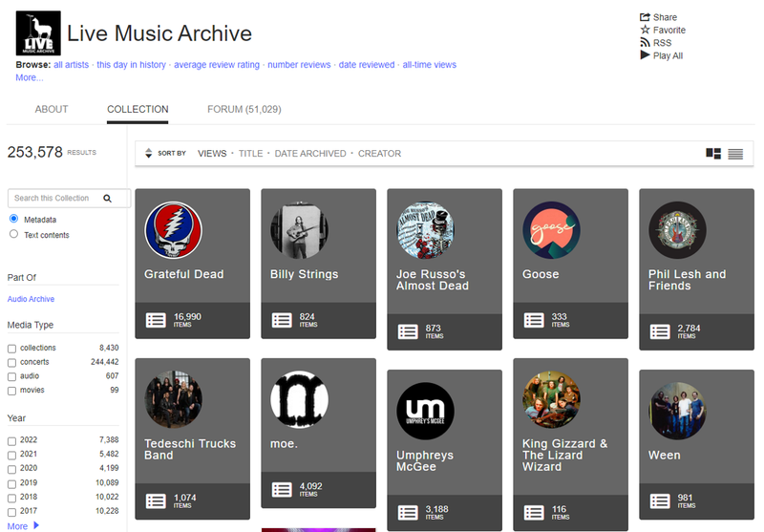
Task: Sort by DATE ARCHIVED
Action: coord(309,154)
